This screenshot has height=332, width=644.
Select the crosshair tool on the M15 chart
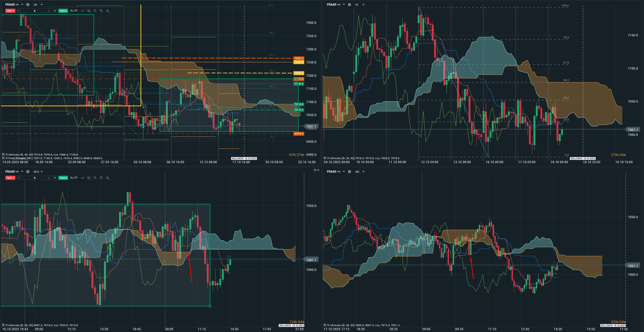pos(108,178)
